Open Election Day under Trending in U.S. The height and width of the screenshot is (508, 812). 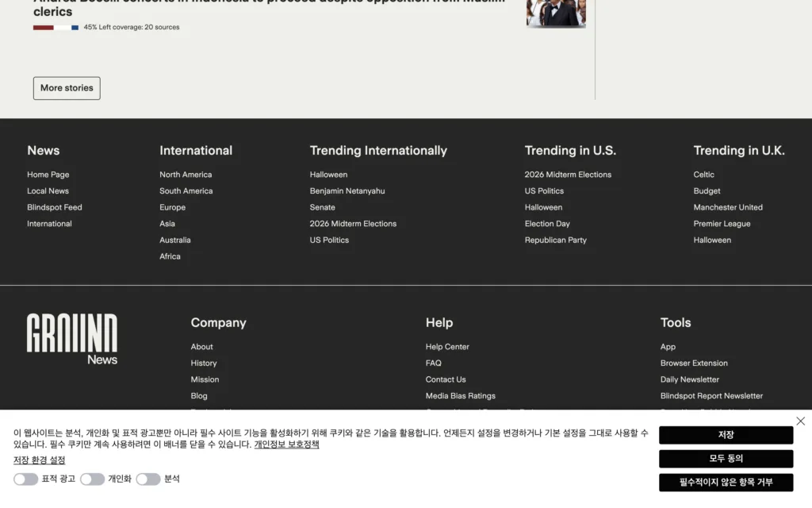547,223
